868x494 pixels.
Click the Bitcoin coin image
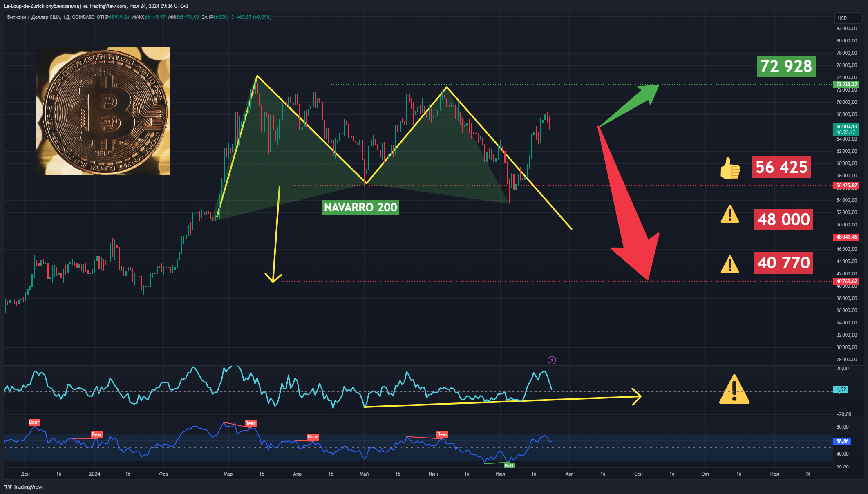coord(103,111)
